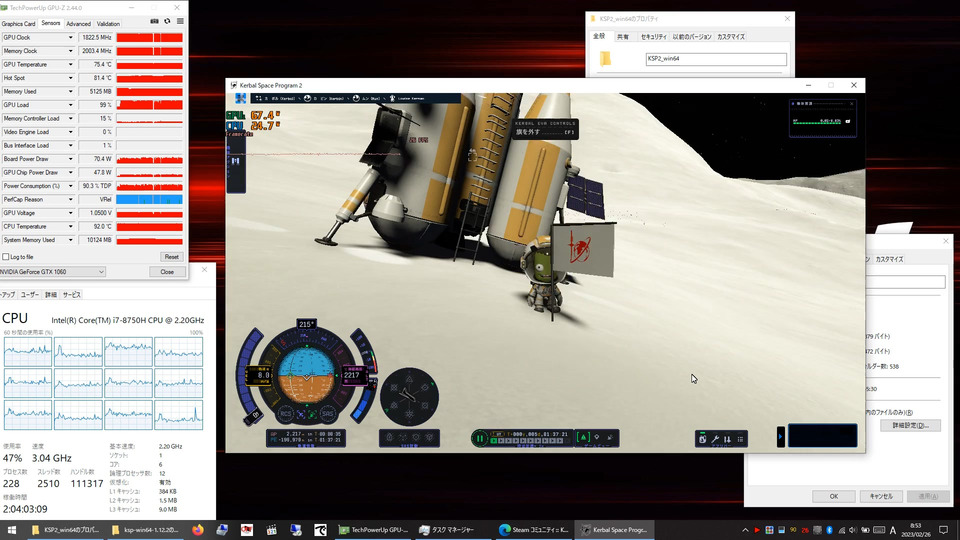The image size is (960, 540).
Task: Click the green staging Go button
Action: click(583, 437)
